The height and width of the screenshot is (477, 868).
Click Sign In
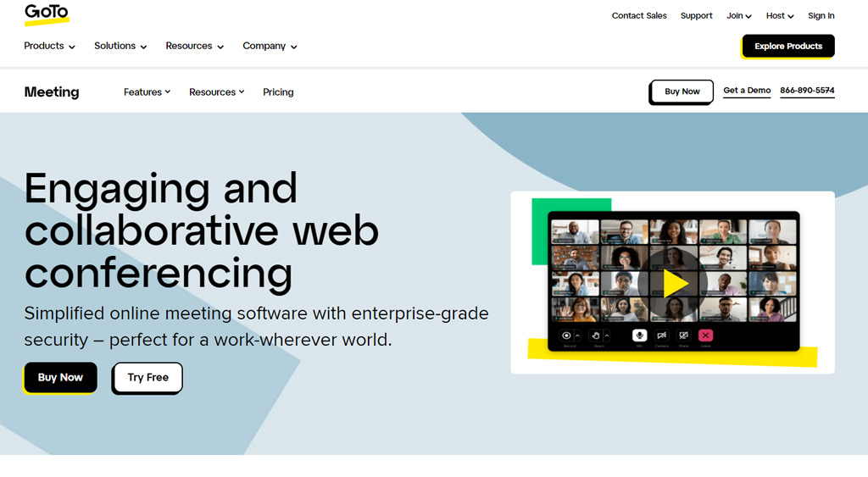pos(821,15)
